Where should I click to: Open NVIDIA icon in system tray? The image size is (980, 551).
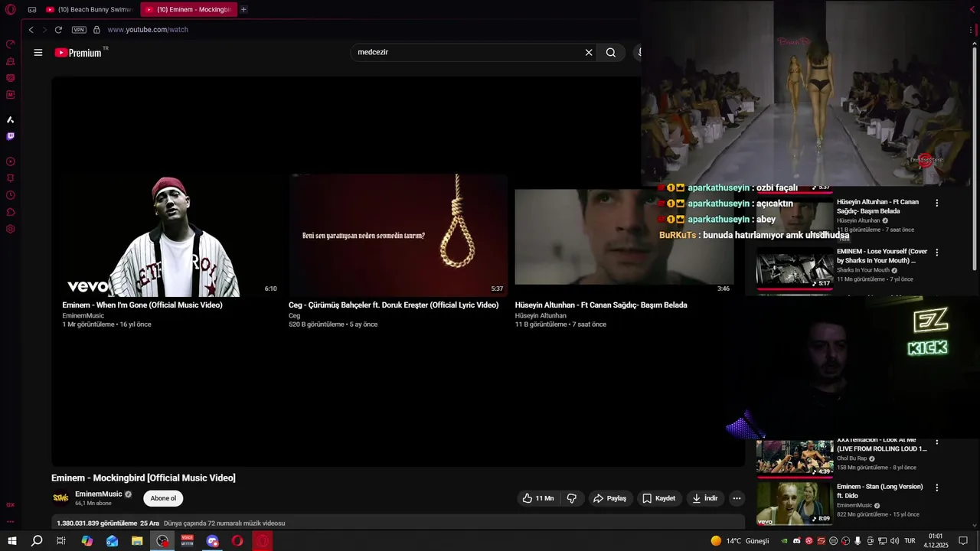pyautogui.click(x=785, y=541)
